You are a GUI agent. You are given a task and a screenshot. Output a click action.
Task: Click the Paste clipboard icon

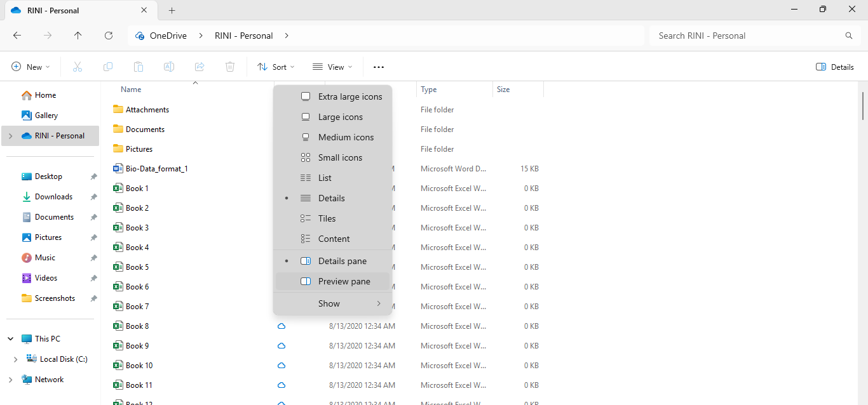[139, 67]
